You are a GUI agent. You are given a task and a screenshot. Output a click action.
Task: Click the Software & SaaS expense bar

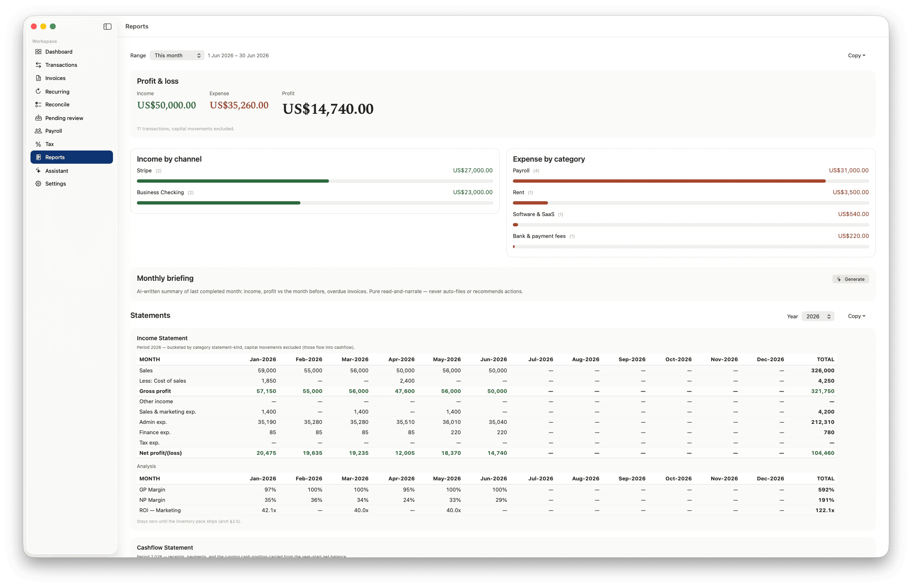[x=691, y=225]
